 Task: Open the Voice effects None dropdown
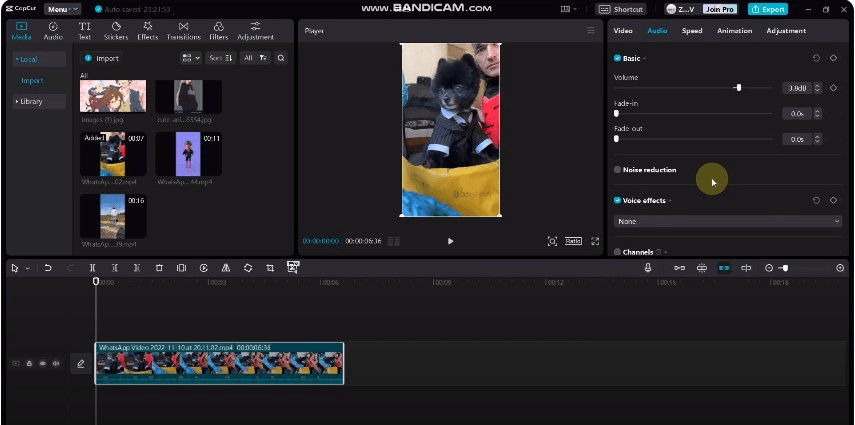728,222
